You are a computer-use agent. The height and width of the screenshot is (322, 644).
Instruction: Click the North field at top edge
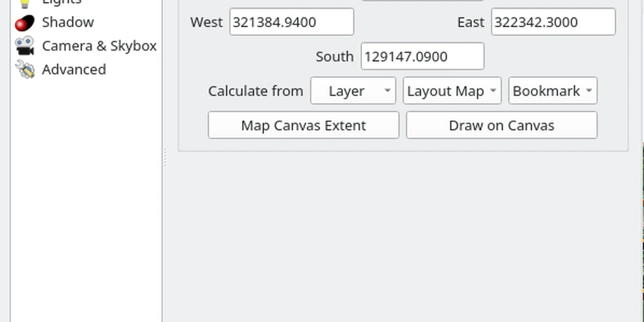(422, 0)
